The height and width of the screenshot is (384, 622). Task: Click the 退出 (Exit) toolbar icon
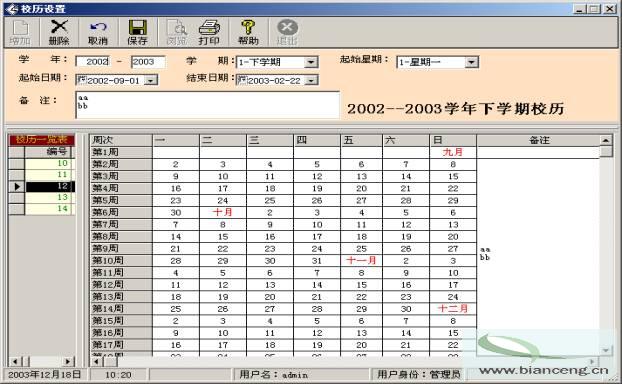[x=287, y=27]
